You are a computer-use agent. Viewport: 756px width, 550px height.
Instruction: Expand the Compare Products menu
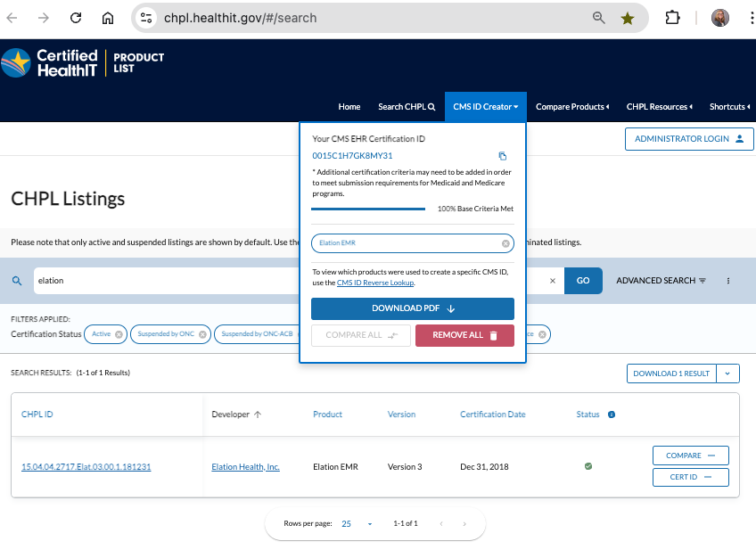572,107
